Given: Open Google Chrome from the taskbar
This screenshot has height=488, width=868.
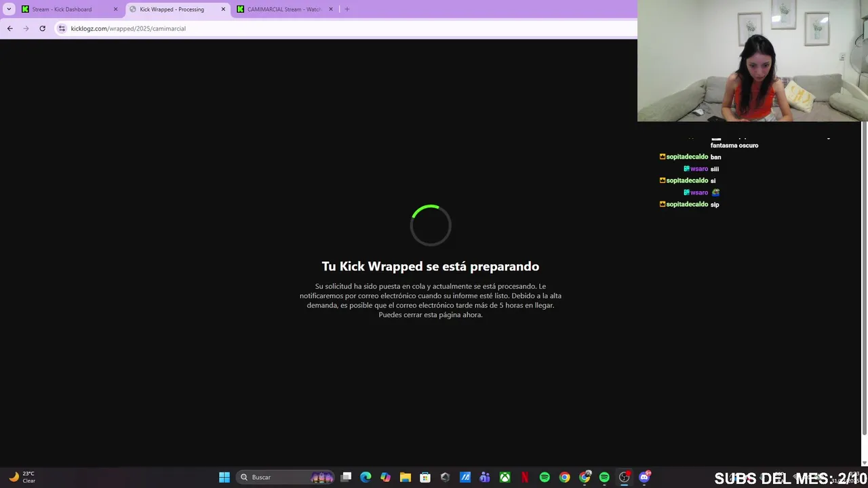Looking at the screenshot, I should [564, 477].
